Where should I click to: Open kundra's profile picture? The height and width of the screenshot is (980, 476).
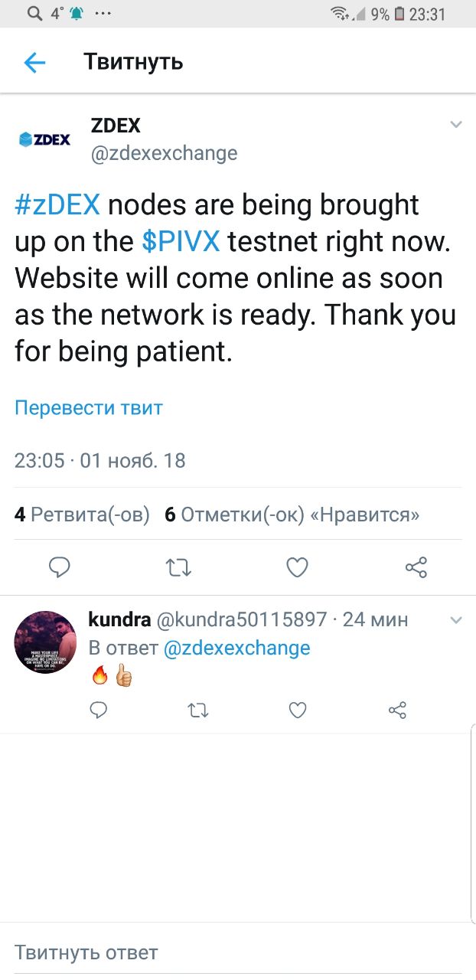[45, 642]
